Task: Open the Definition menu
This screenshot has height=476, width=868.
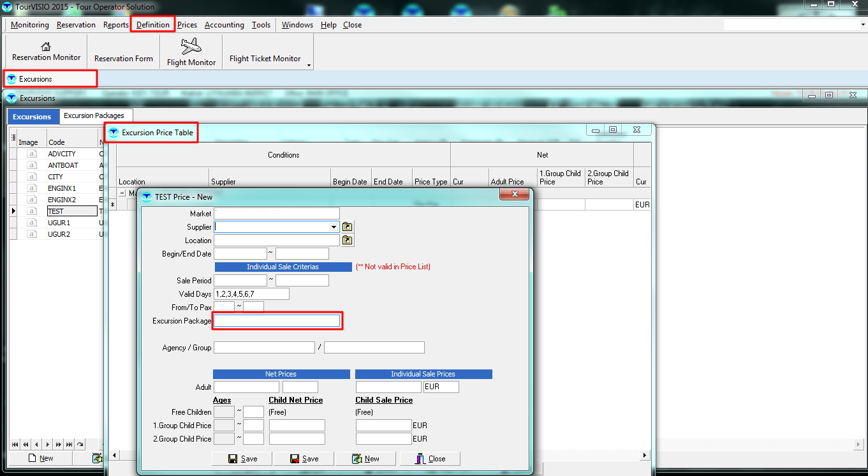Action: tap(153, 25)
